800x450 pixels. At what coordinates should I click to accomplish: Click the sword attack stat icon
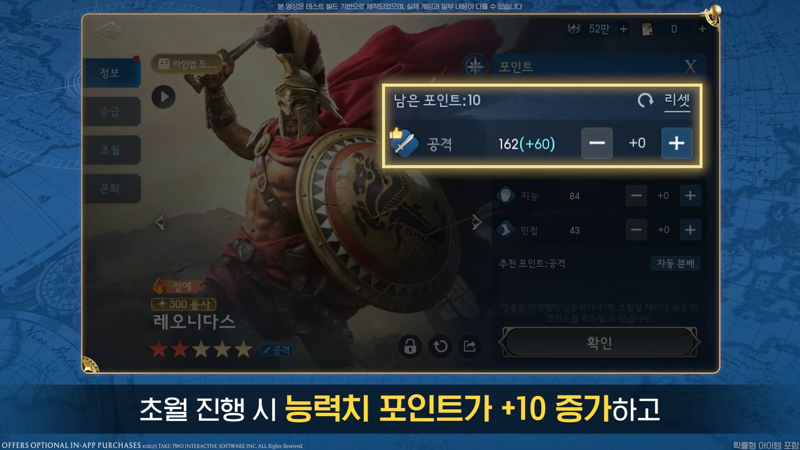[x=404, y=143]
